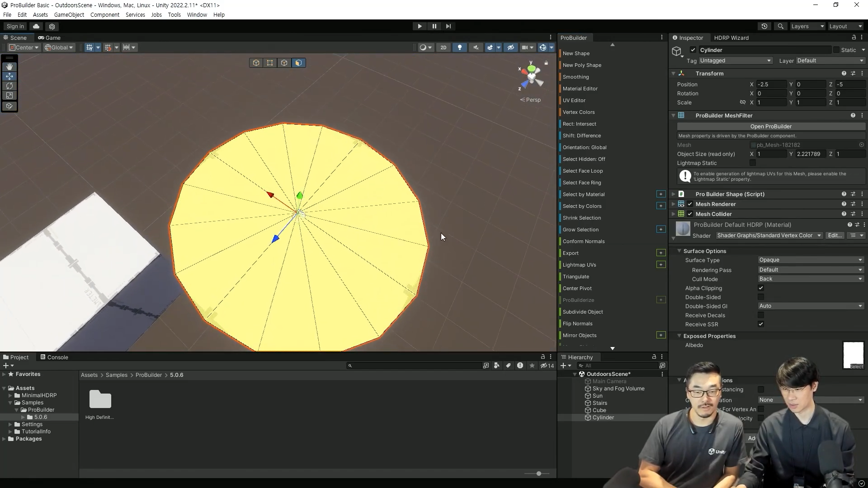Click the Open ProBuilder button
868x488 pixels.
tap(771, 127)
